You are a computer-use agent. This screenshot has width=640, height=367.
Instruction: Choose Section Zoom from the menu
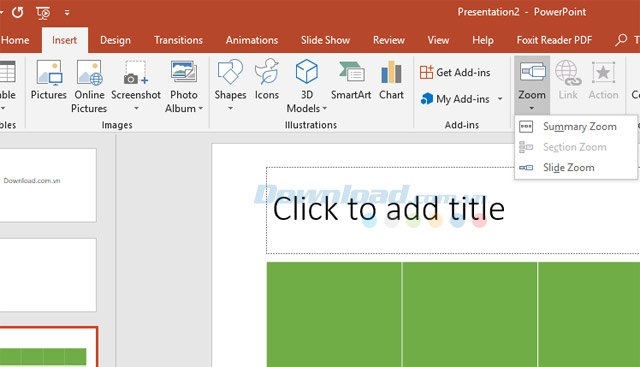(576, 147)
